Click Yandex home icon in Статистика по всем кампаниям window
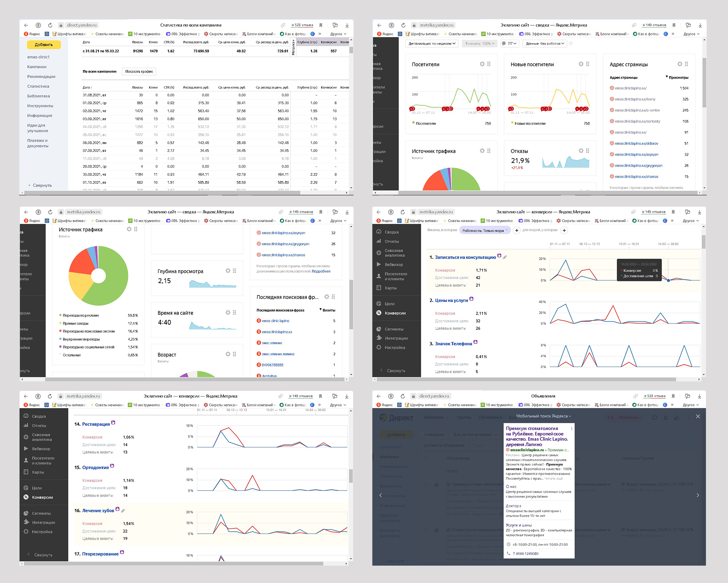This screenshot has height=583, width=728. click(x=38, y=25)
